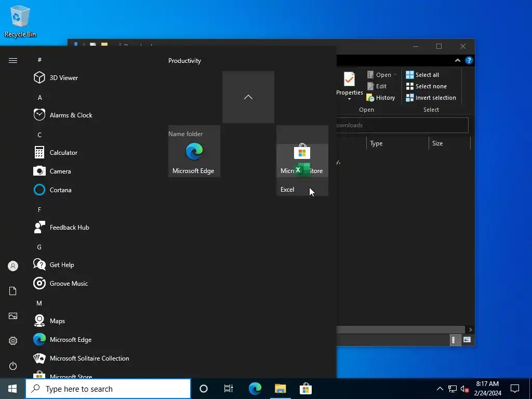Screen dimensions: 532x399
Task: Click the Windows Start button
Action: 12,389
